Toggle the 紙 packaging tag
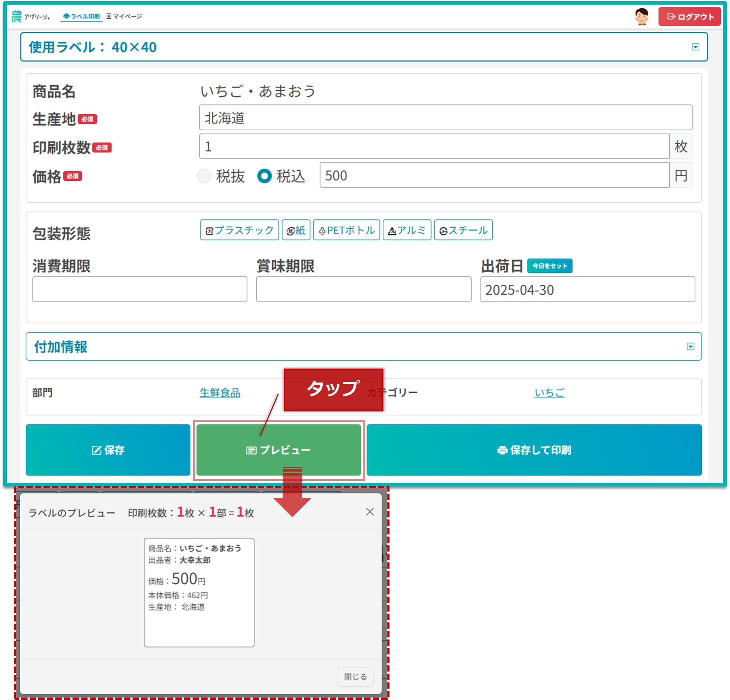The image size is (730, 700). [x=296, y=230]
